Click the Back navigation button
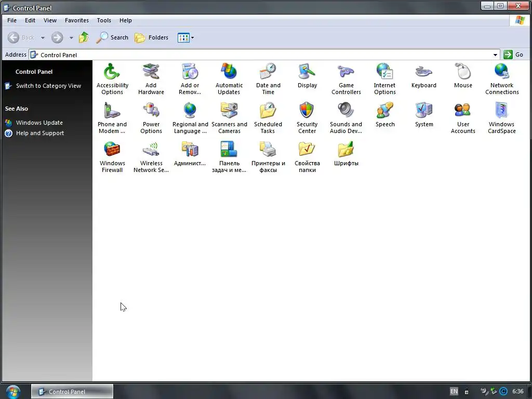 (21, 37)
